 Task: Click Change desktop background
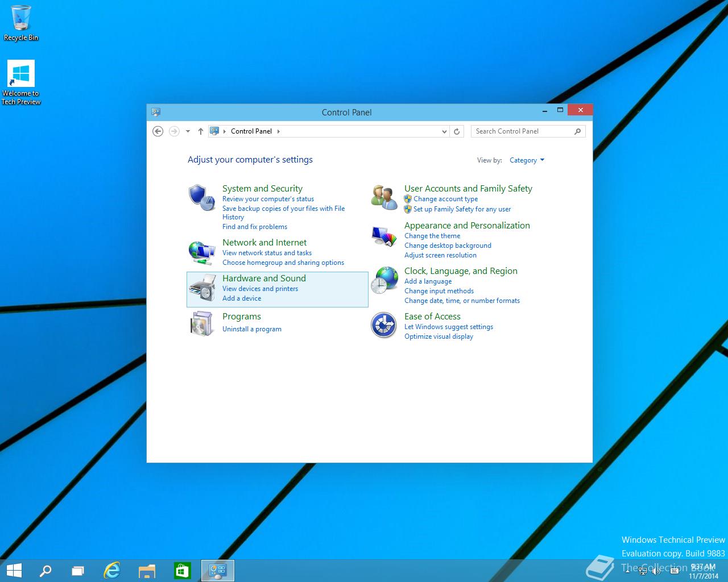click(448, 246)
